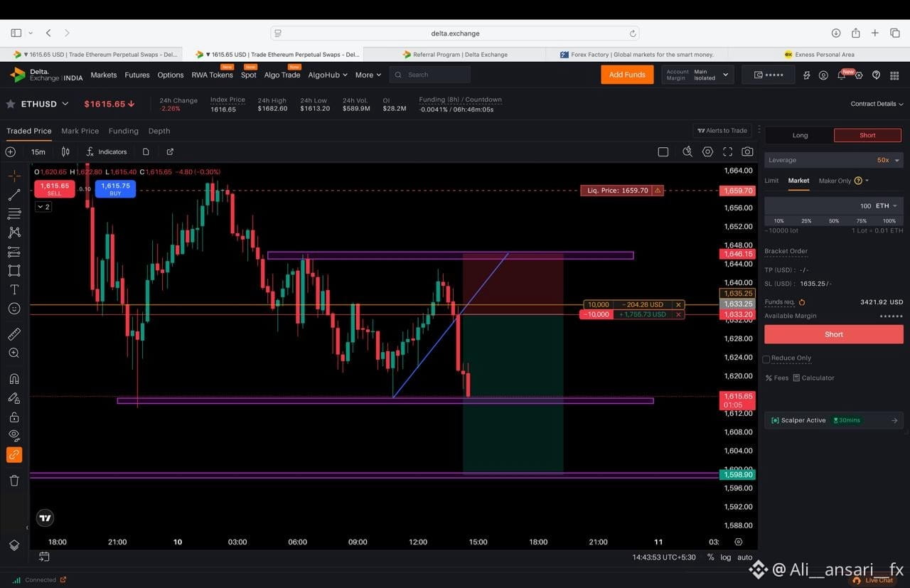Switch to the Mark Price tab
This screenshot has height=588, width=910.
point(80,131)
